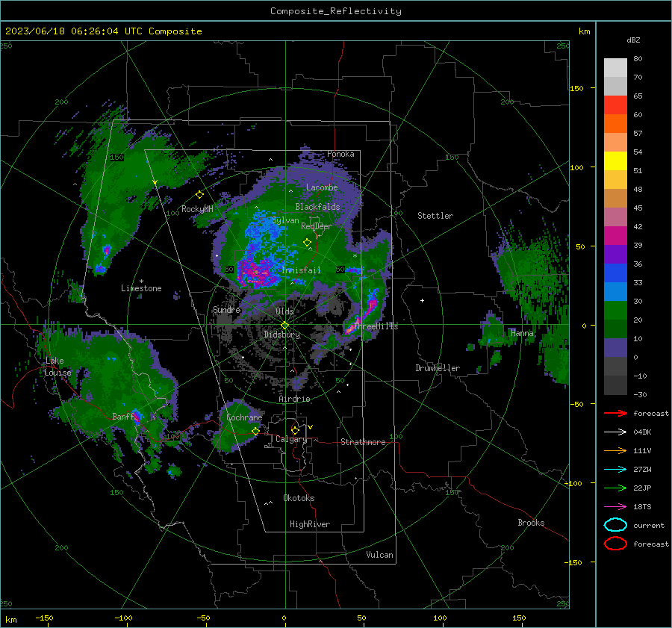Image resolution: width=672 pixels, height=628 pixels.
Task: Click the 18TS legend text
Action: 642,507
